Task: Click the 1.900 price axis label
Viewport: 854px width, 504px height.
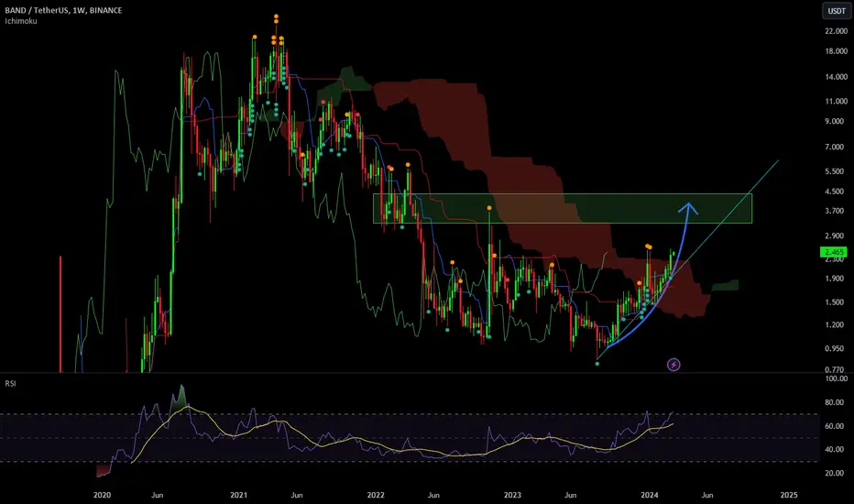Action: pyautogui.click(x=835, y=279)
